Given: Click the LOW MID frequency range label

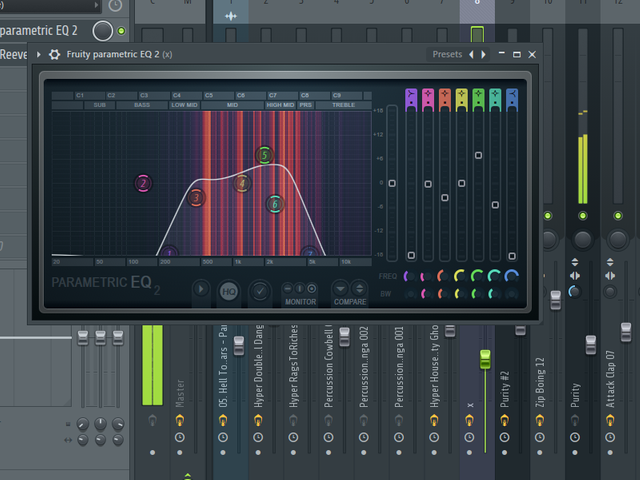Looking at the screenshot, I should pyautogui.click(x=184, y=105).
